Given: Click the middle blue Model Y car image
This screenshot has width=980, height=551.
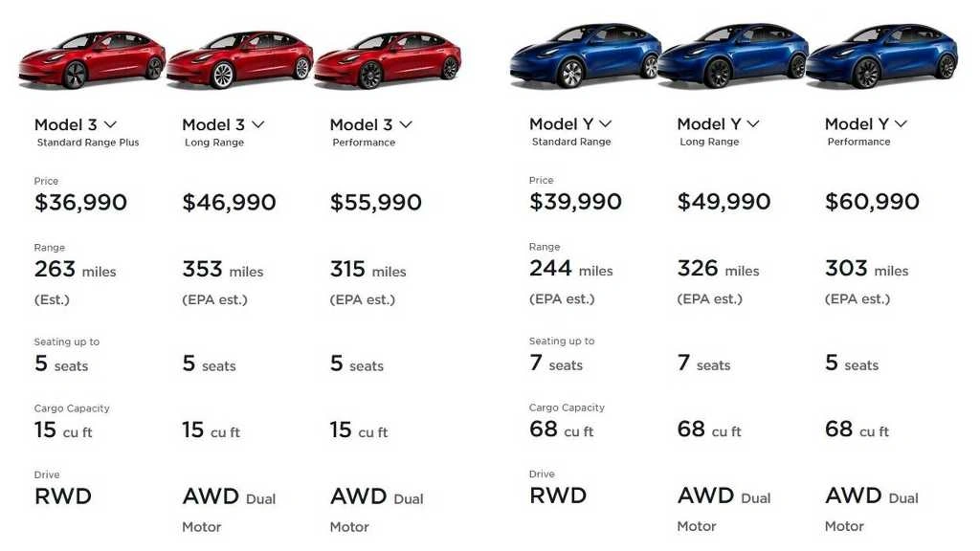Looking at the screenshot, I should click(x=732, y=57).
